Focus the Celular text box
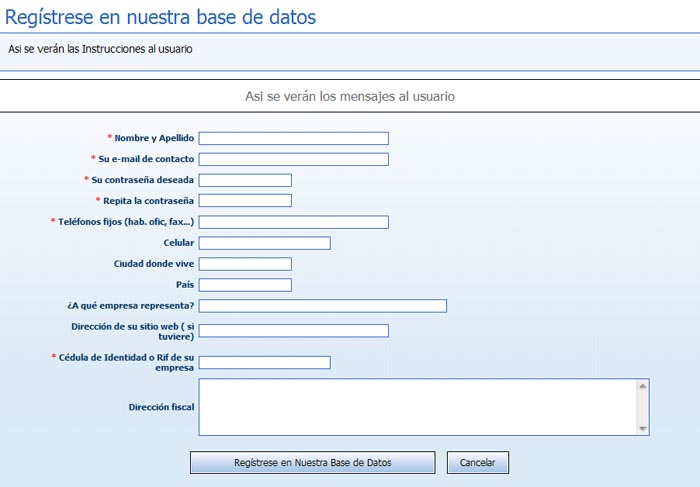 pyautogui.click(x=264, y=243)
